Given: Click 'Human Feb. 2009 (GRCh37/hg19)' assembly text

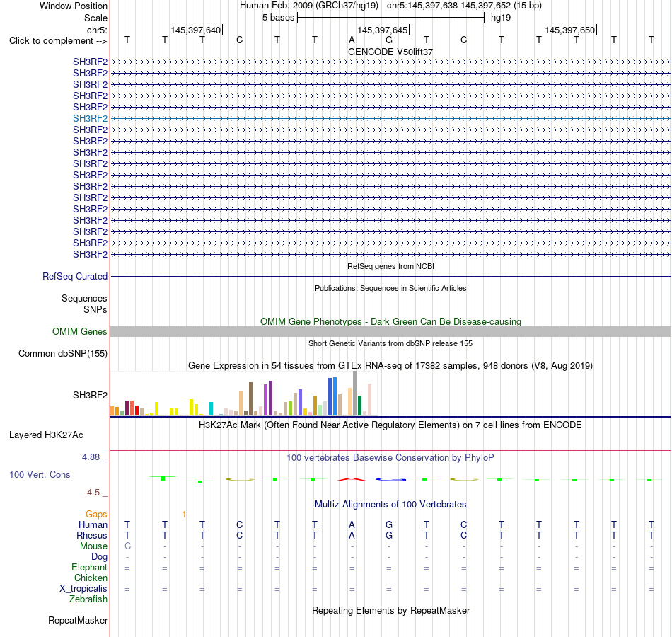Looking at the screenshot, I should (309, 6).
